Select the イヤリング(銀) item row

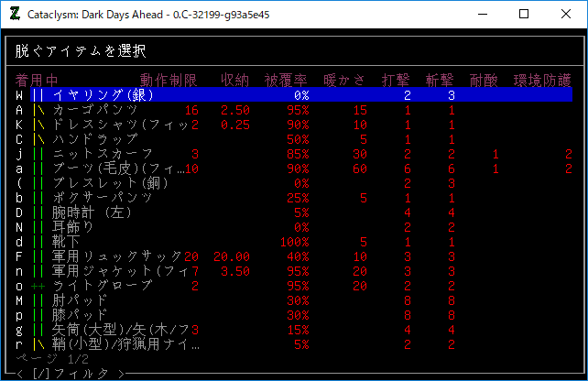click(x=103, y=95)
